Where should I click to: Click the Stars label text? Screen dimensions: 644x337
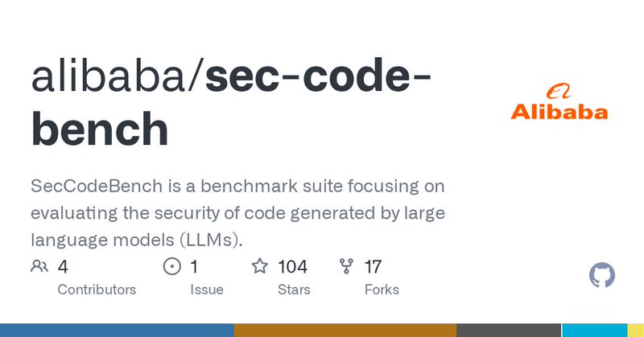(292, 290)
